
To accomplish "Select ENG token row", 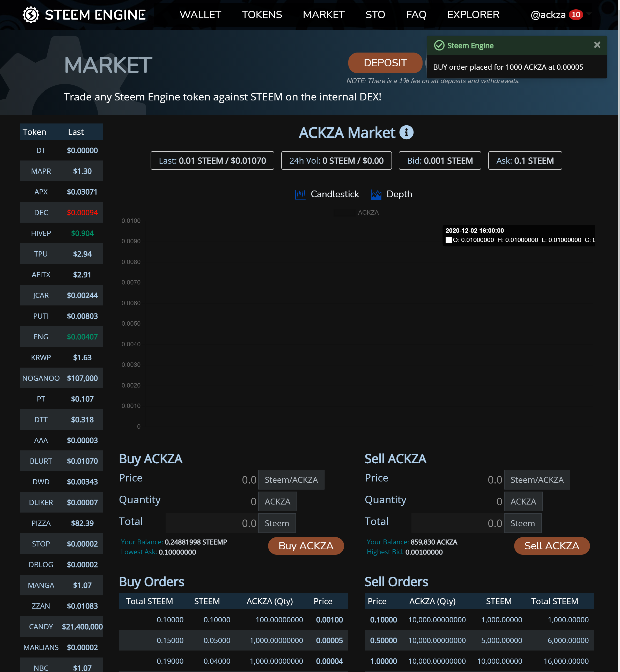I will pos(61,337).
